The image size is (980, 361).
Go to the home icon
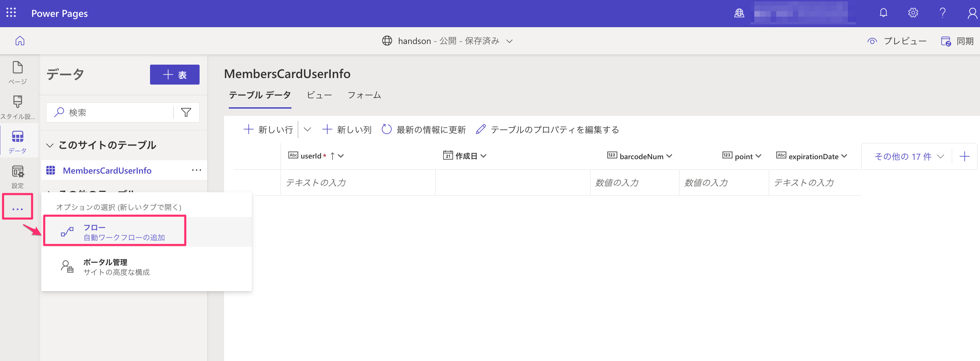click(20, 41)
